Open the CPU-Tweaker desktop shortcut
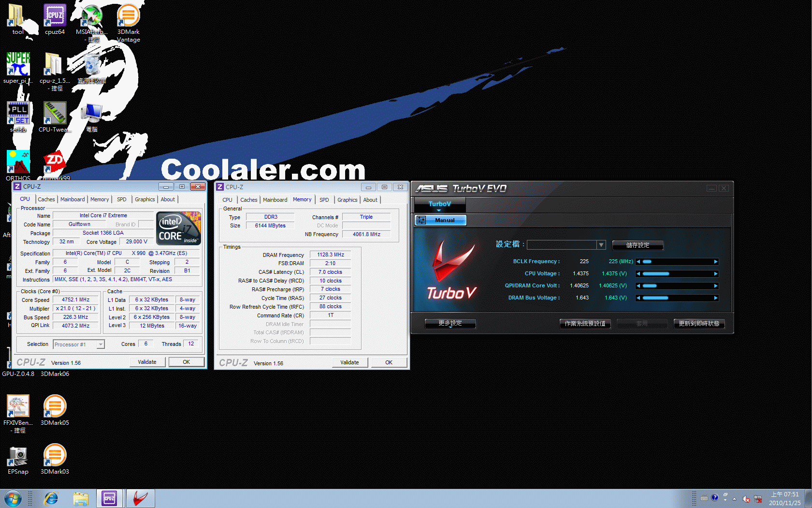812x508 pixels. [x=55, y=117]
